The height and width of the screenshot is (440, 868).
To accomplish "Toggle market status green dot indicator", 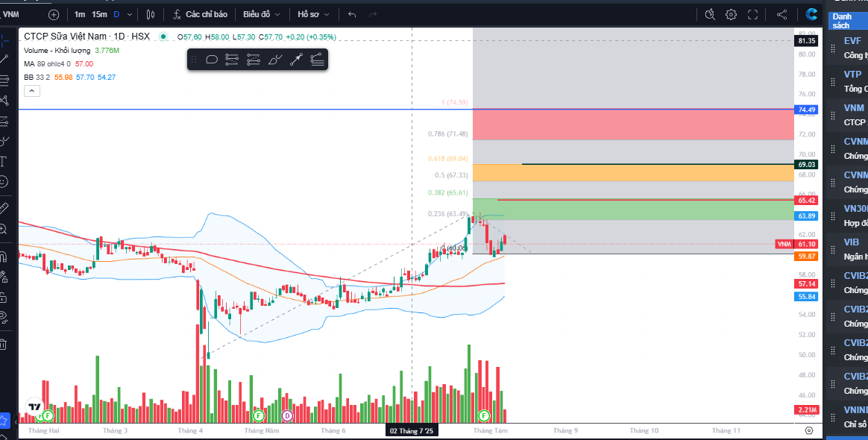I will click(x=163, y=37).
